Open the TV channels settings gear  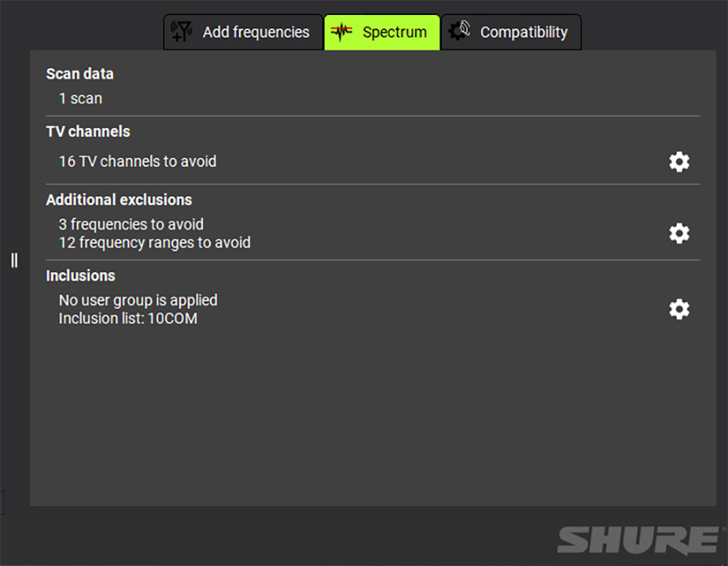(x=678, y=162)
